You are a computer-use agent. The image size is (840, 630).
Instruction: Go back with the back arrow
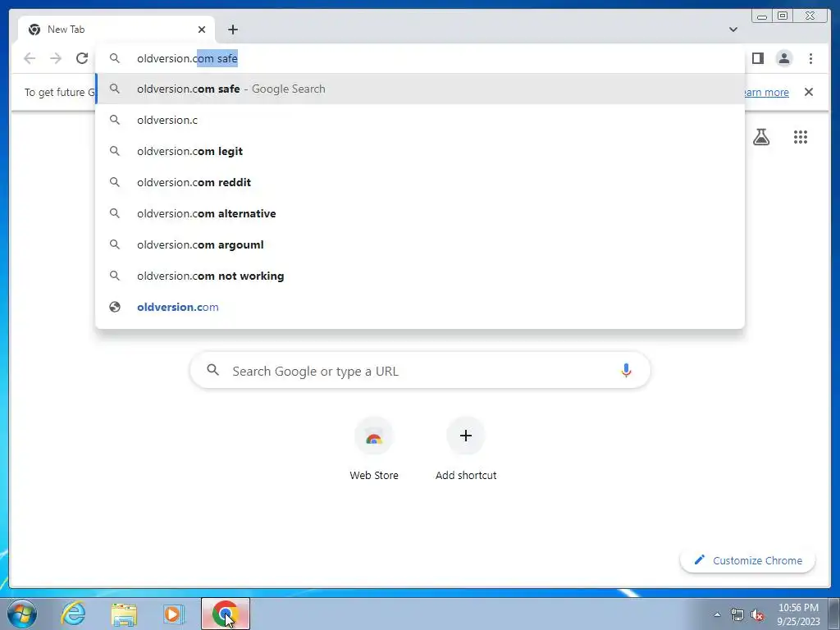pos(30,58)
